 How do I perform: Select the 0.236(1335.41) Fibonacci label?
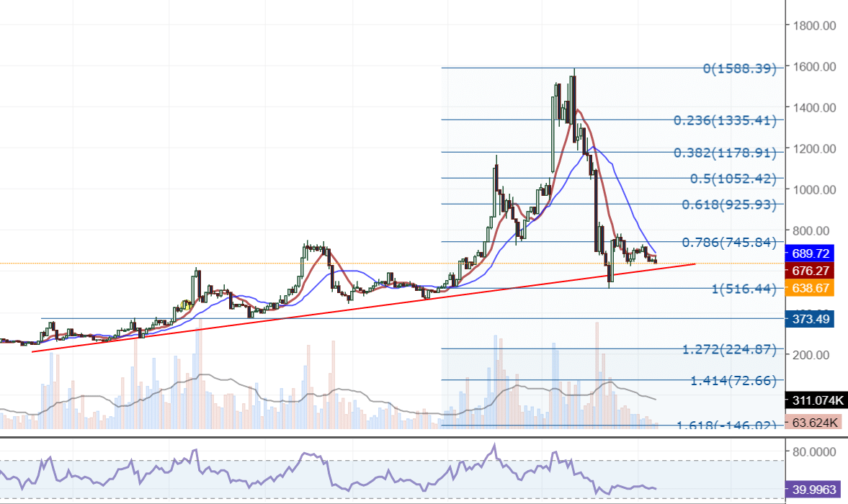pos(725,120)
